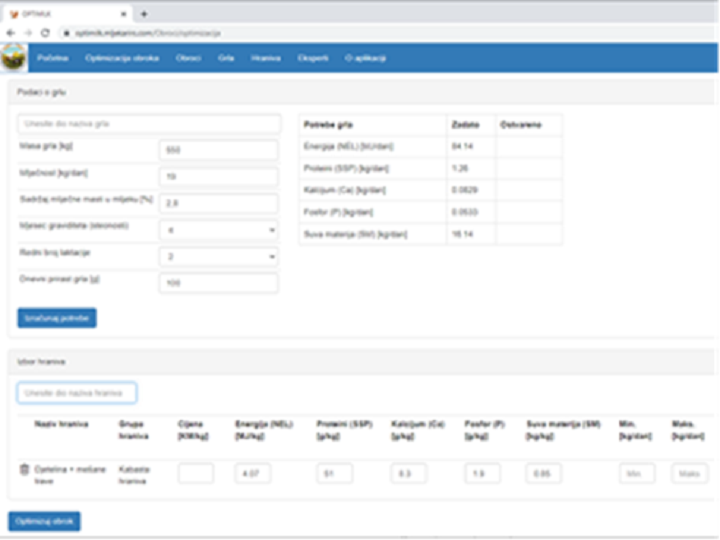
Task: Click the Maks. field in feed row
Action: click(x=689, y=473)
